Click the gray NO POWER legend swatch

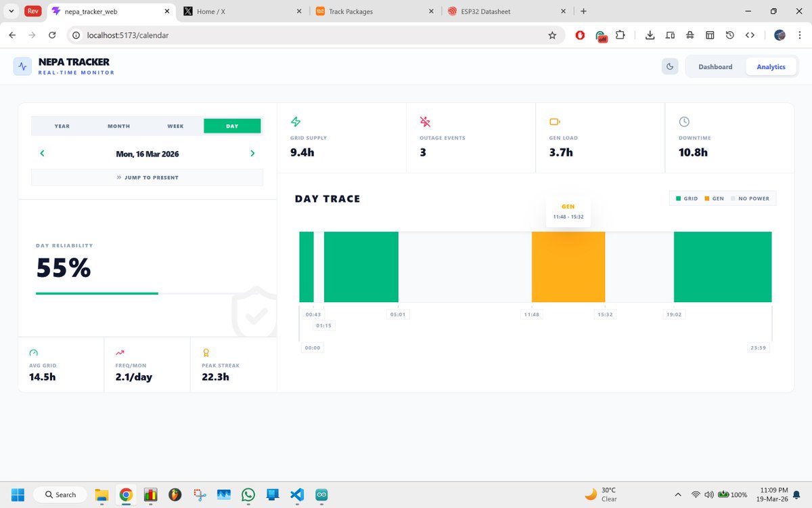pyautogui.click(x=733, y=198)
